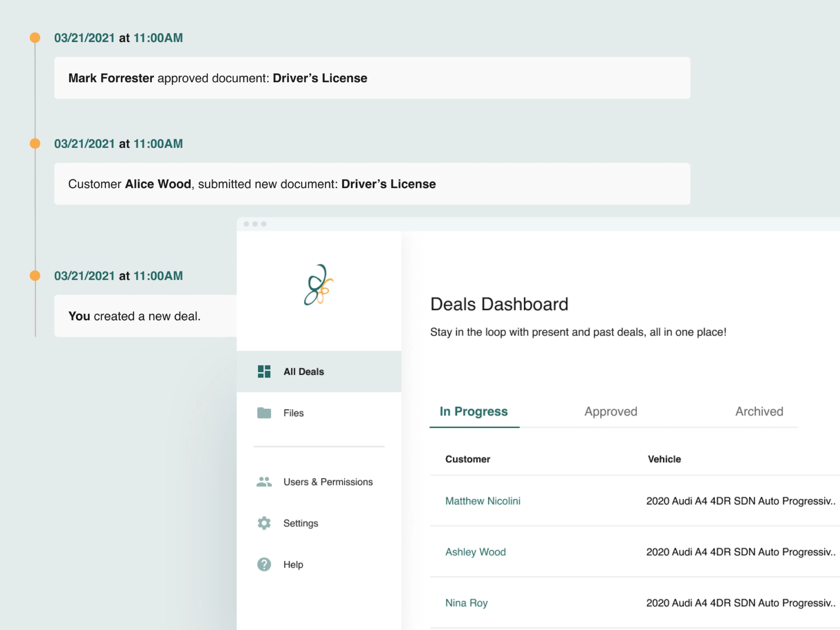Viewport: 840px width, 630px height.
Task: Open Ashley Wood's deal link
Action: 475,552
